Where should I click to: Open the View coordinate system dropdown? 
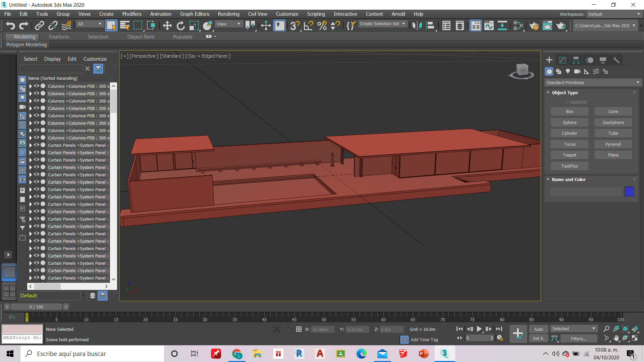point(229,24)
